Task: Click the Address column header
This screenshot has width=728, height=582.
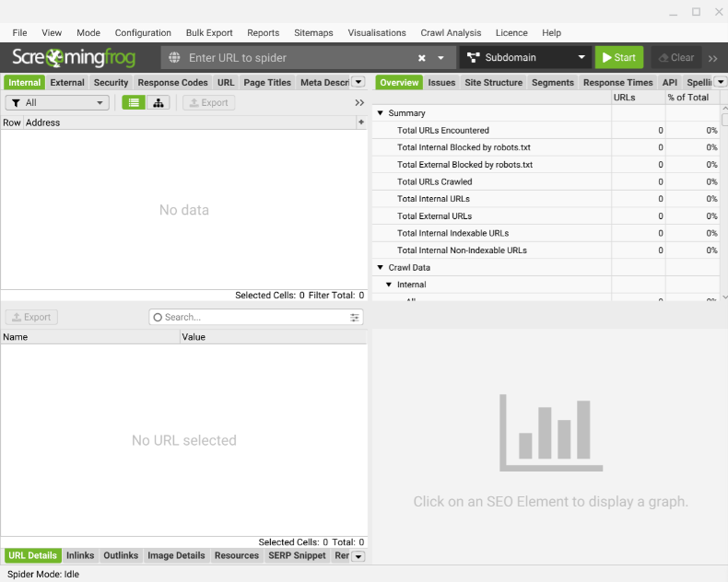Action: 191,122
